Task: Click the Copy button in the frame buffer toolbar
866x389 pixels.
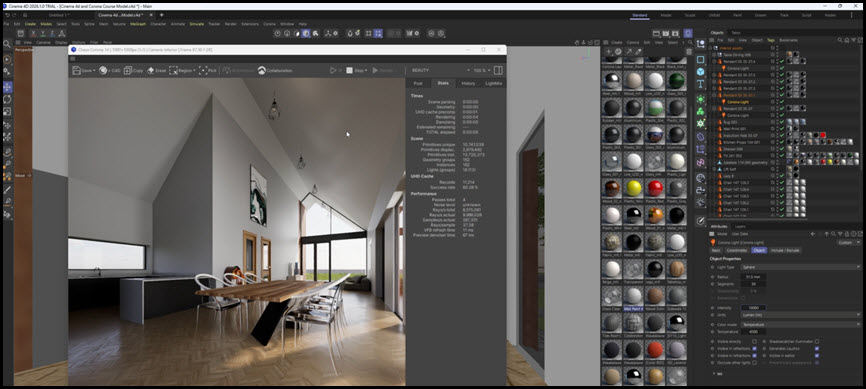Action: click(x=133, y=71)
